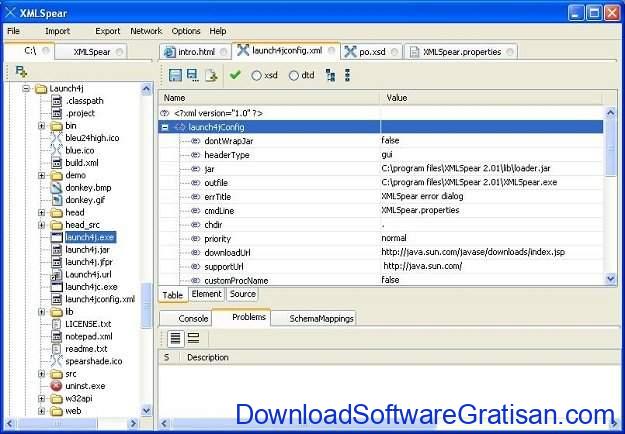Close the intro.html tab via its dot
Viewport: 625px width, 434px height.
click(223, 52)
